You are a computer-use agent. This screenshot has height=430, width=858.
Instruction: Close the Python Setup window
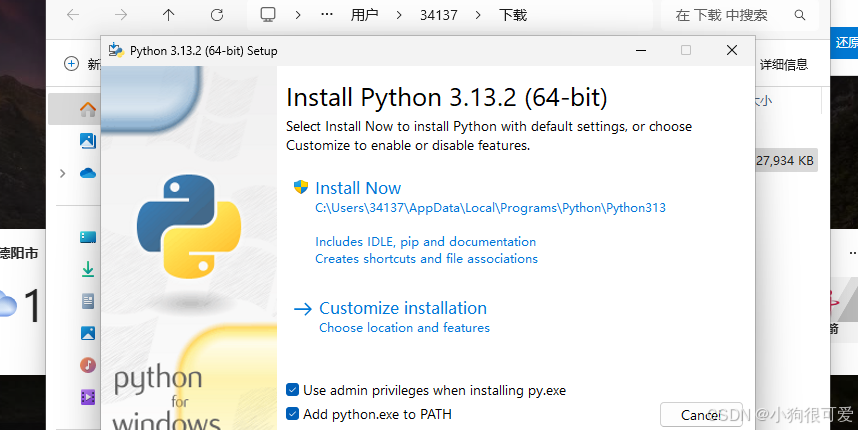pyautogui.click(x=732, y=50)
